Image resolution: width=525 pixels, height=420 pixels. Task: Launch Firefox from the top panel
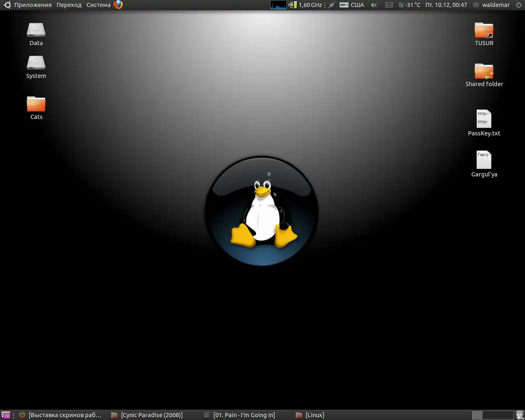[118, 5]
